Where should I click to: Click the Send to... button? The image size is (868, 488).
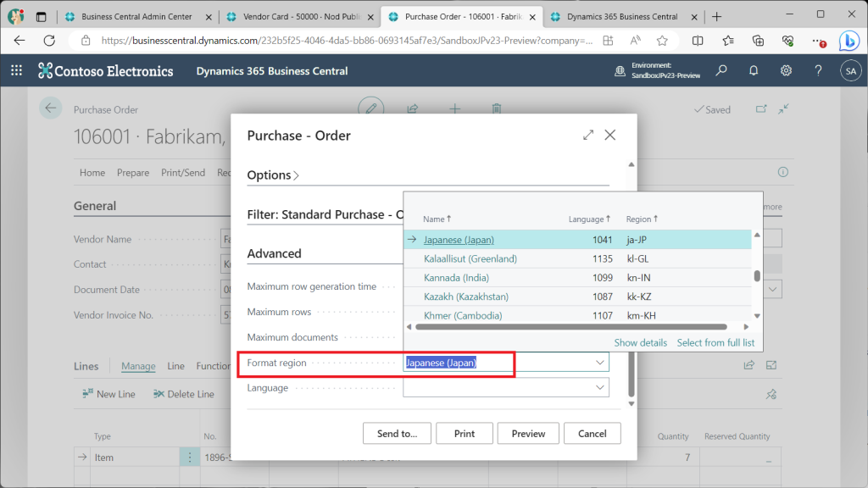pos(397,433)
